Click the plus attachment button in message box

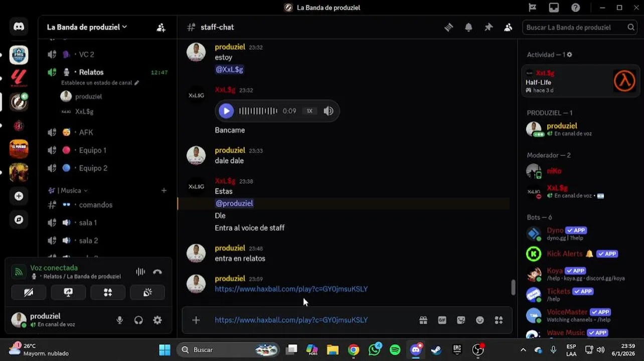pos(196,320)
